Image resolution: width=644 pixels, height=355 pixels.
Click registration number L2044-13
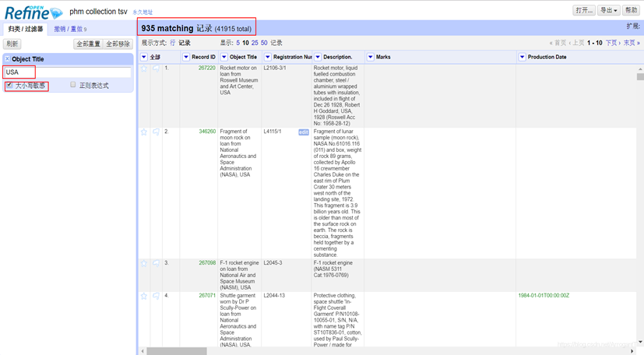274,296
